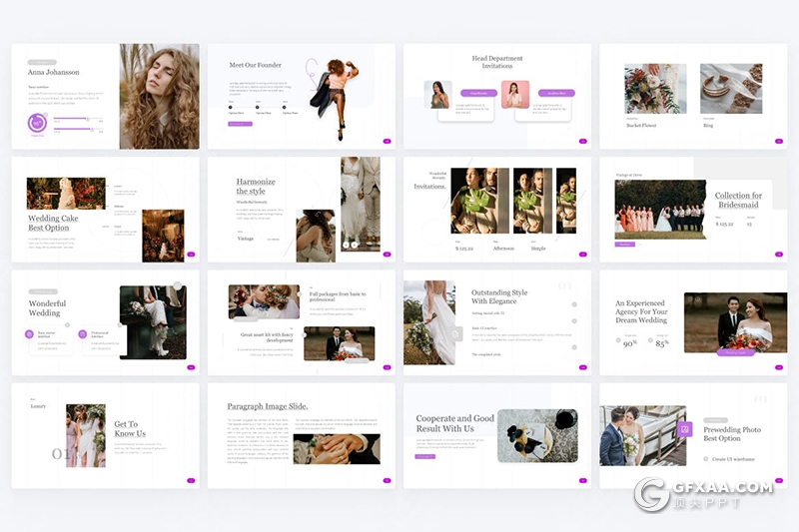The height and width of the screenshot is (532, 799).
Task: Click the Ring product photo
Action: point(731,89)
